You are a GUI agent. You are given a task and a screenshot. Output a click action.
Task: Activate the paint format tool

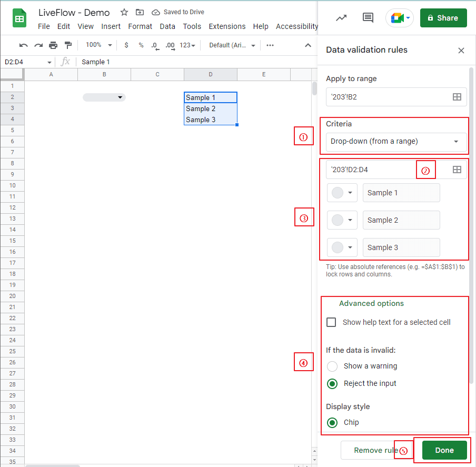pyautogui.click(x=68, y=45)
